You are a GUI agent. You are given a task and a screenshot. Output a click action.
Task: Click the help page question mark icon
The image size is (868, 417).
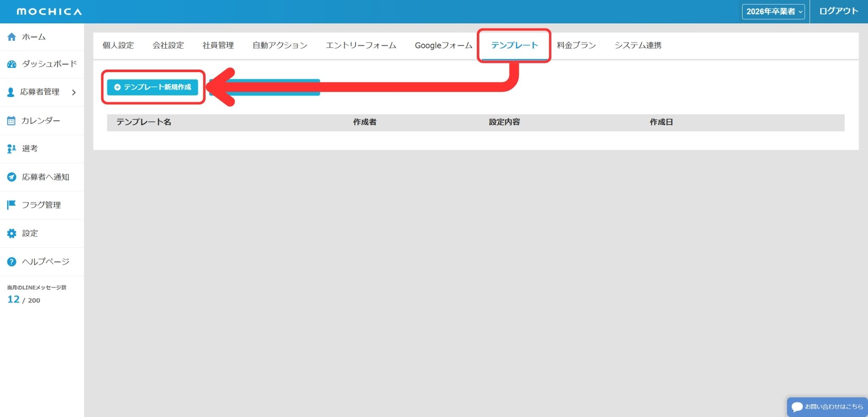click(x=12, y=262)
